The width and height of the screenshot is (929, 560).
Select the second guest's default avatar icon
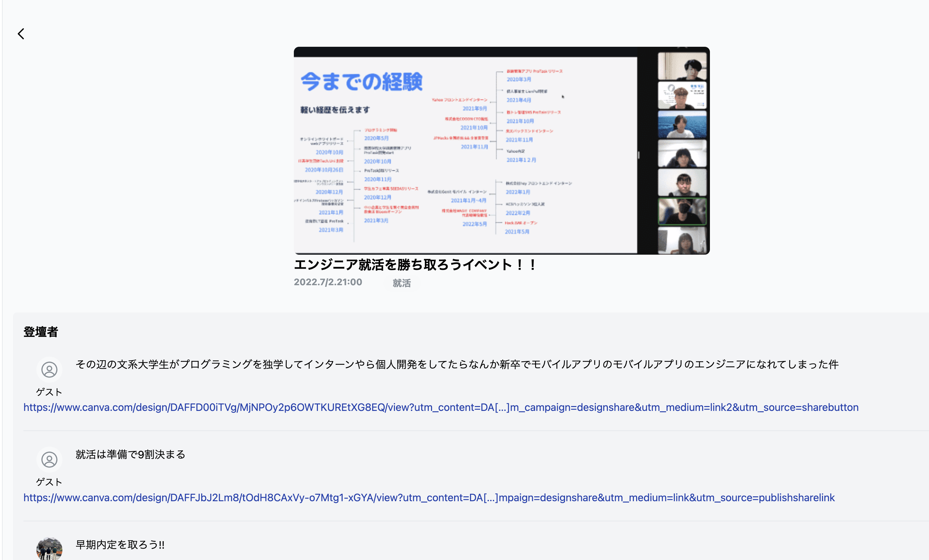point(49,459)
